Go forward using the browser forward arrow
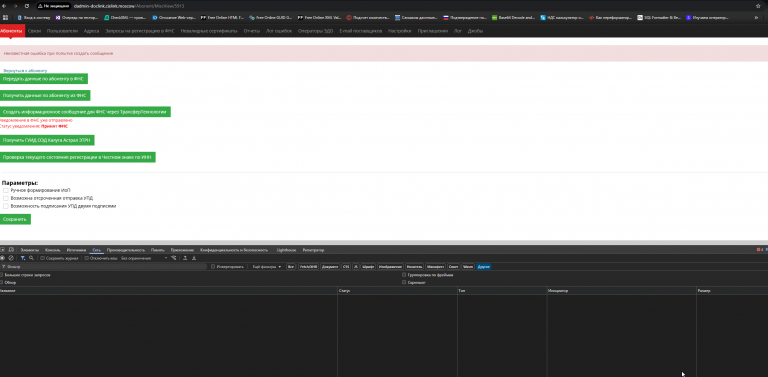 (x=16, y=6)
